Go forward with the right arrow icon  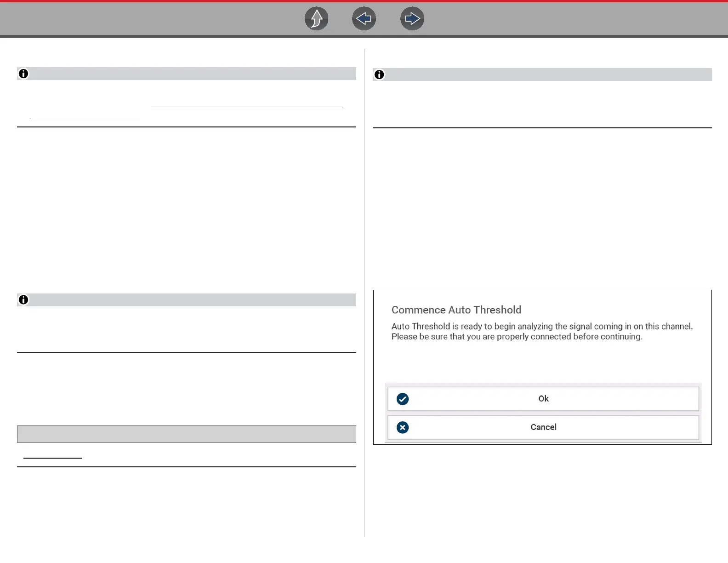(x=412, y=19)
